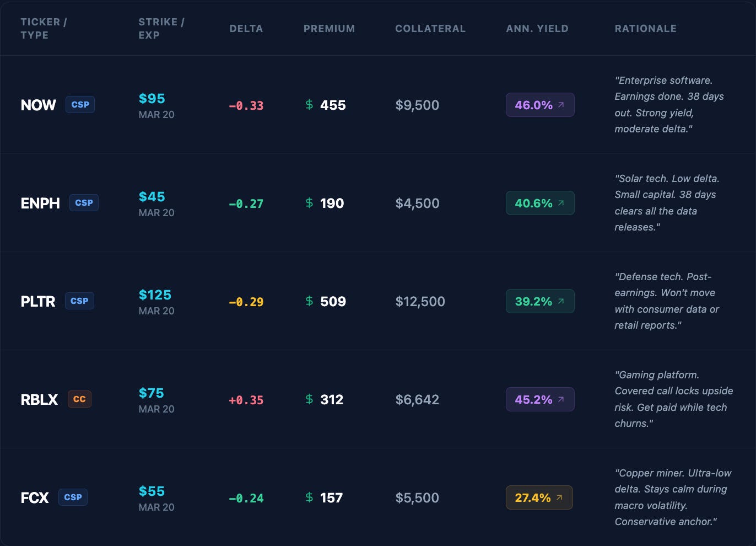Select the CSP badge next to ENPH

84,202
